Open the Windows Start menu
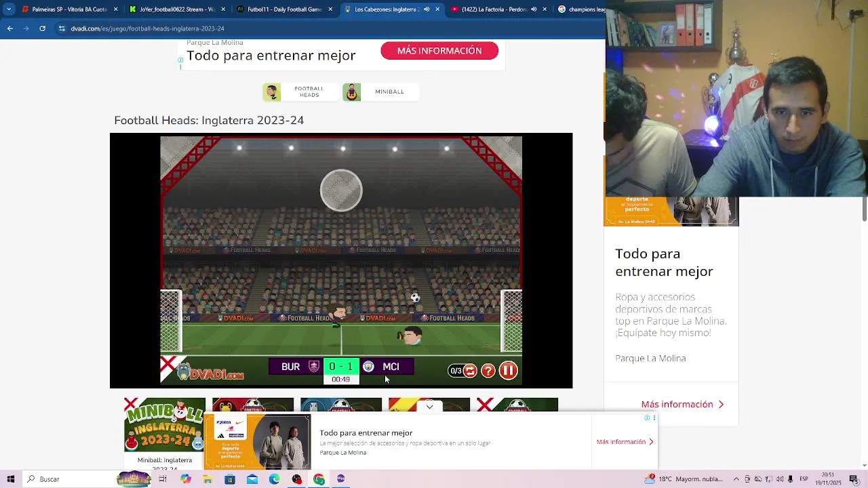The width and height of the screenshot is (868, 488). (x=10, y=479)
